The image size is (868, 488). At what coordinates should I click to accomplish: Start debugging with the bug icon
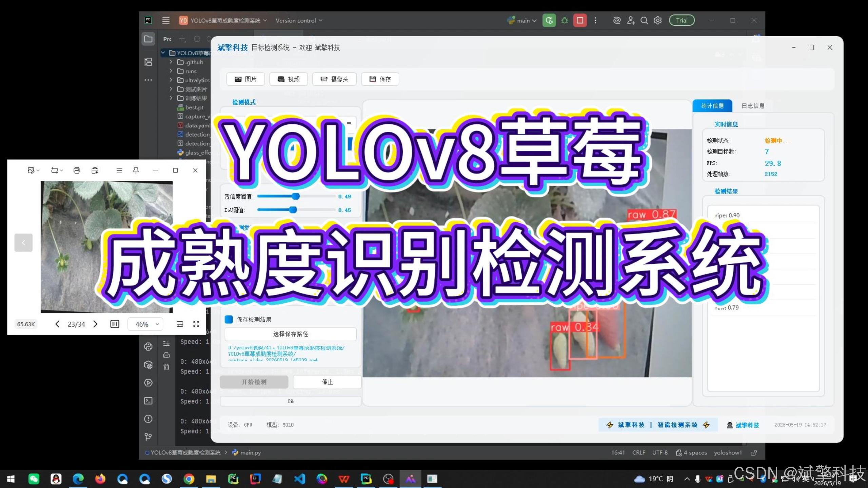point(565,20)
